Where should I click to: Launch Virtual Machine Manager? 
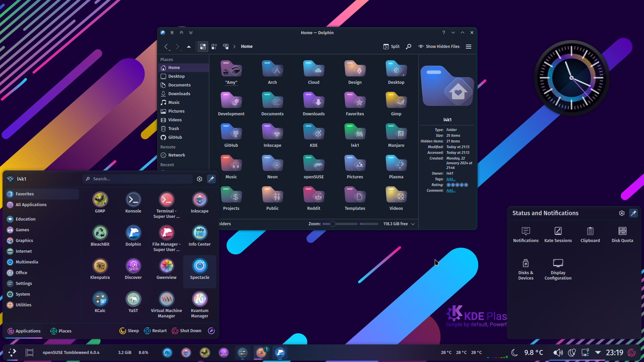(x=166, y=304)
